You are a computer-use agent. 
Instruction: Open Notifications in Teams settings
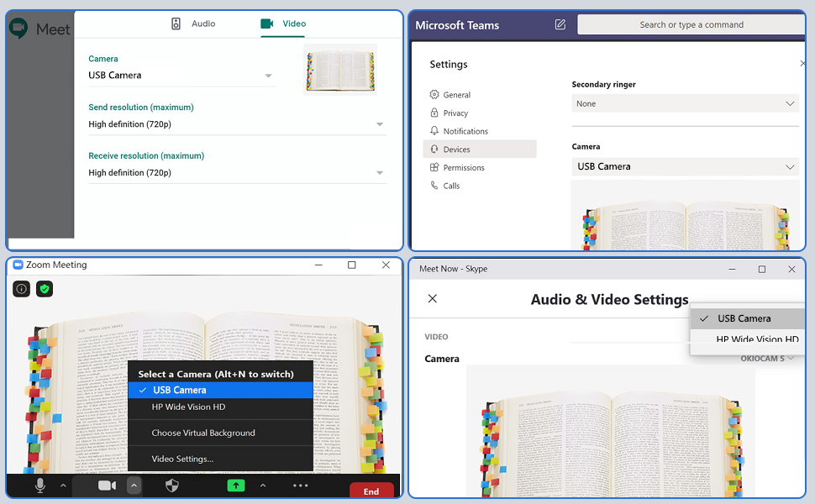click(465, 131)
